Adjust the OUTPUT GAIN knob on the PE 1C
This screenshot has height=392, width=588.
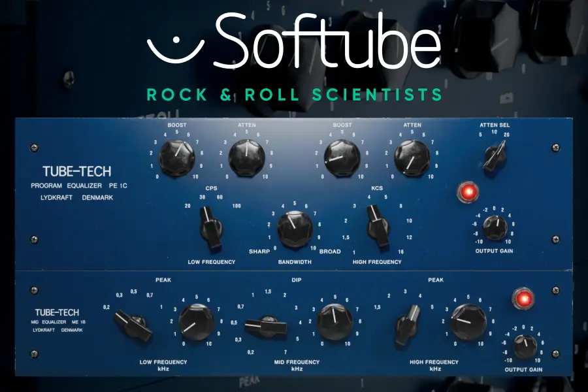(497, 229)
